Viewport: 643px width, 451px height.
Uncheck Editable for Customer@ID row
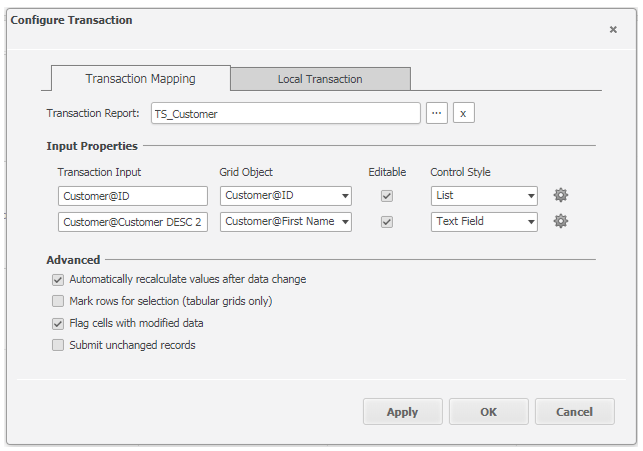[x=387, y=196]
